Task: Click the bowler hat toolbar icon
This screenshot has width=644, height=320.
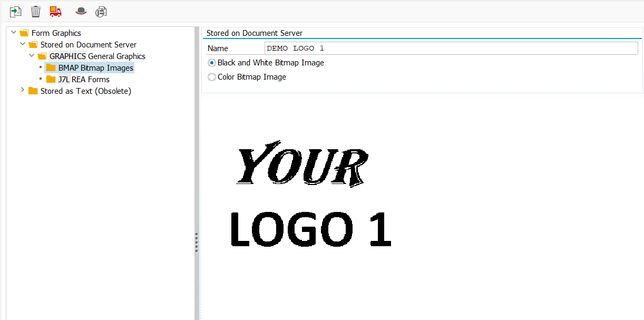Action: tap(81, 11)
